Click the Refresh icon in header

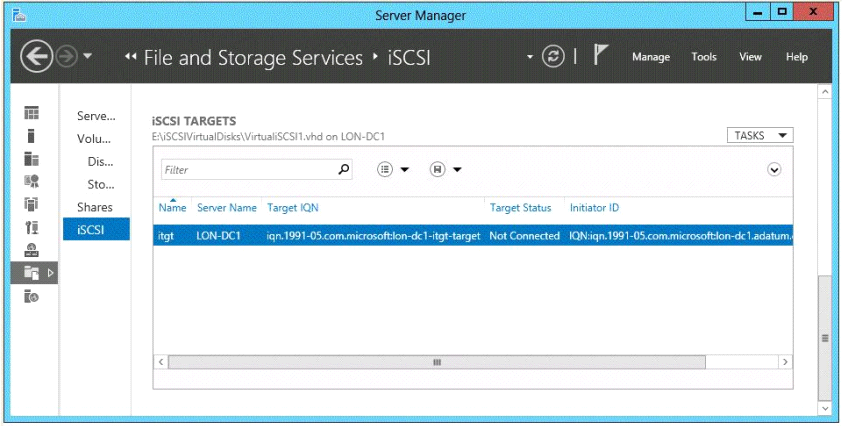coord(553,57)
